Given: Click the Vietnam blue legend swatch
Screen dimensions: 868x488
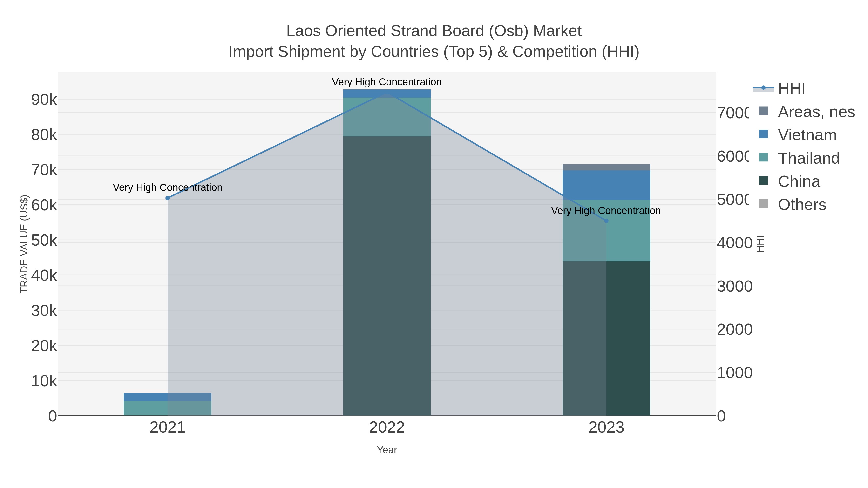Looking at the screenshot, I should (x=763, y=134).
